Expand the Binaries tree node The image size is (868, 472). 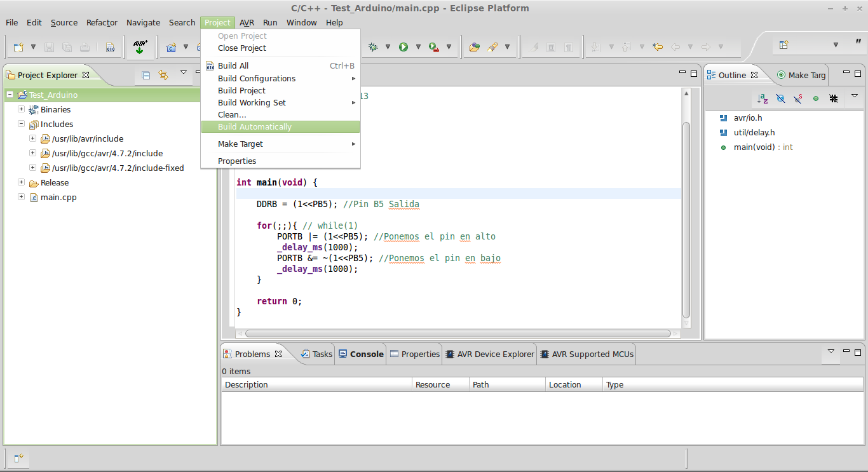click(x=22, y=109)
